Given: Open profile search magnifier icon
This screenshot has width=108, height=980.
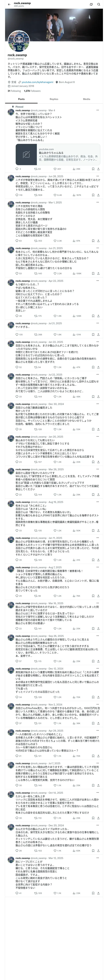Looking at the screenshot, I should coord(99,5).
